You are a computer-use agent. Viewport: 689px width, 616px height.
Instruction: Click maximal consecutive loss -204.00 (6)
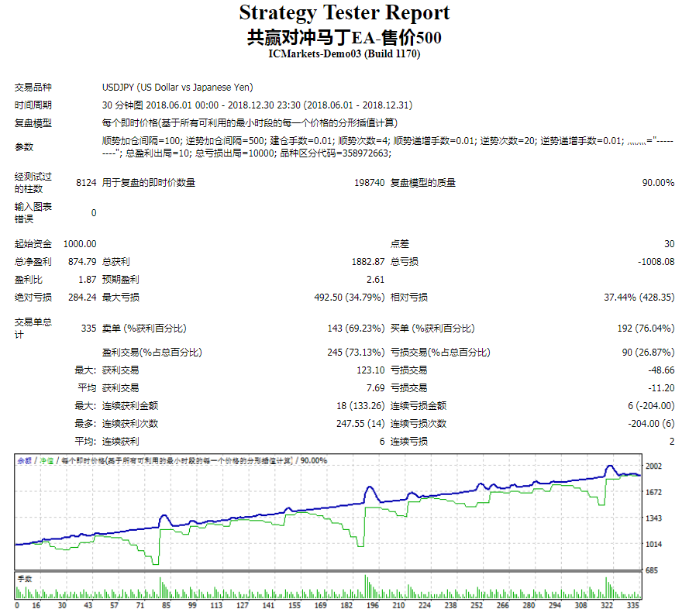(x=651, y=424)
